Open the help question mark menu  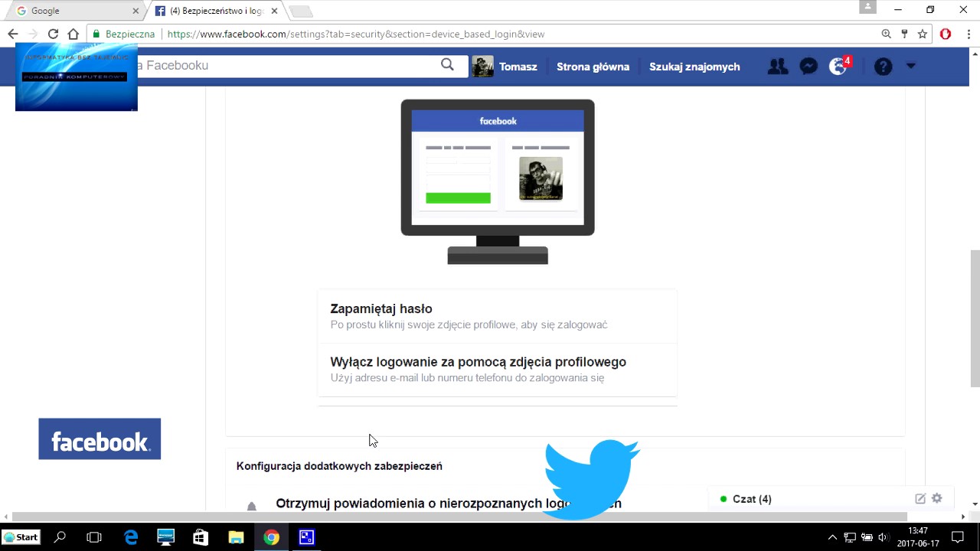(x=883, y=67)
